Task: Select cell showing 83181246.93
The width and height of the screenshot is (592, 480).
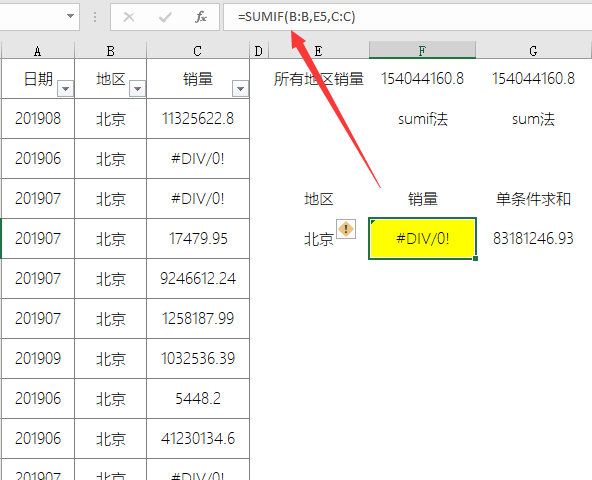Action: (533, 238)
